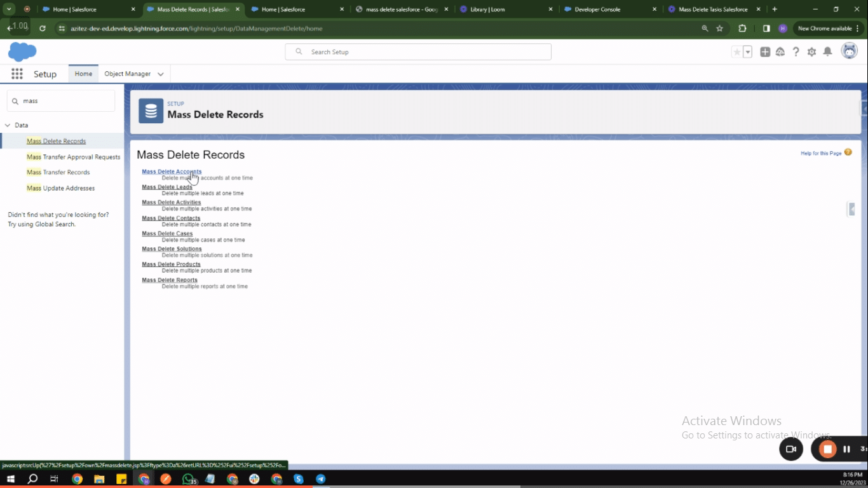Open Windows taskbar search
Image resolution: width=868 pixels, height=488 pixels.
point(33,479)
